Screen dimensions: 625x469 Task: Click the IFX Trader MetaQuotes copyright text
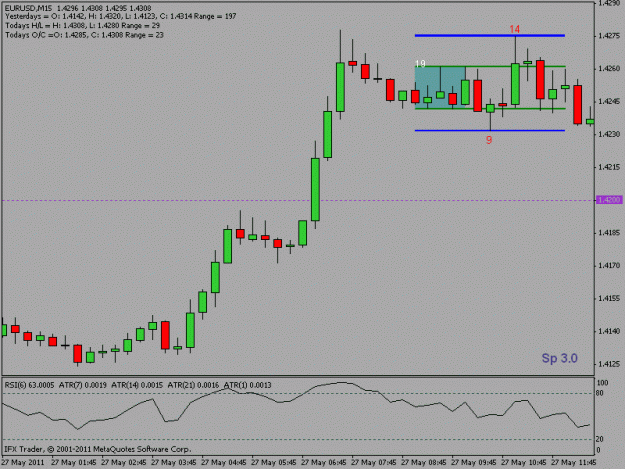(x=98, y=449)
